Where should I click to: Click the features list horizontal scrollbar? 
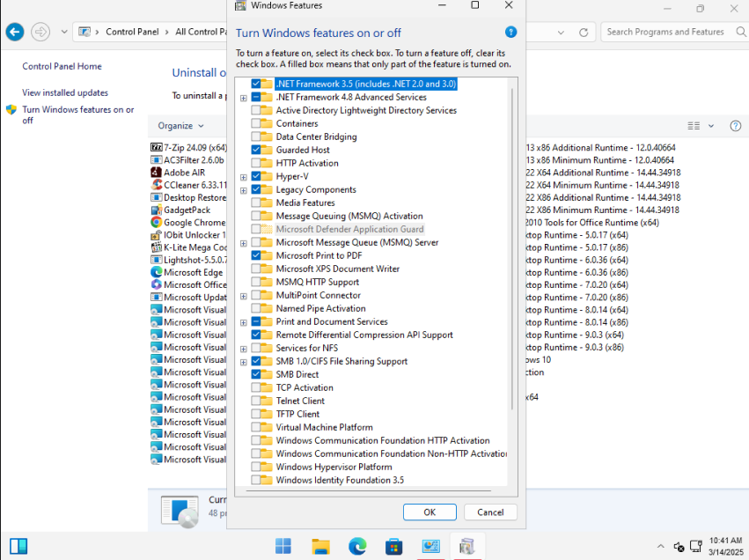coord(369,490)
